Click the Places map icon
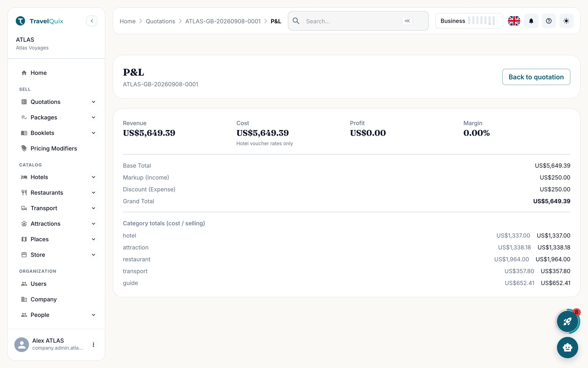 point(24,239)
